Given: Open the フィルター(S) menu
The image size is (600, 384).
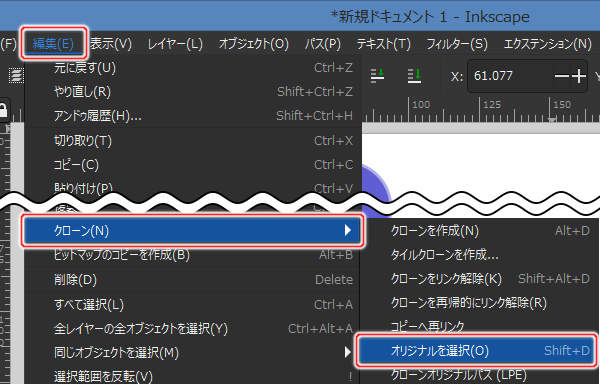Looking at the screenshot, I should 457,44.
